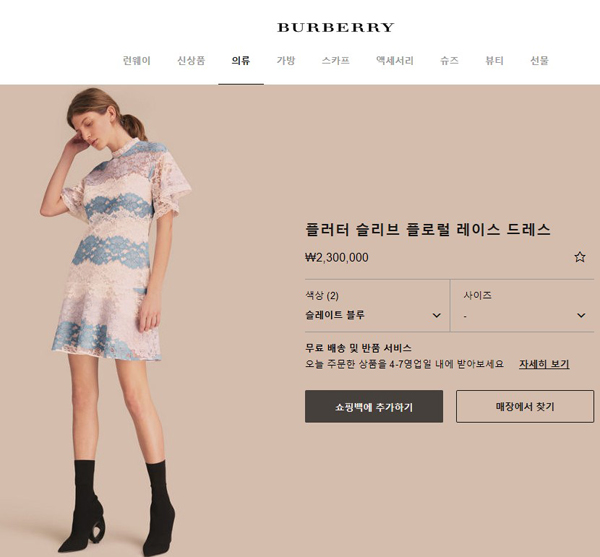
Task: Select the 의류 navigation tab
Action: pos(241,60)
